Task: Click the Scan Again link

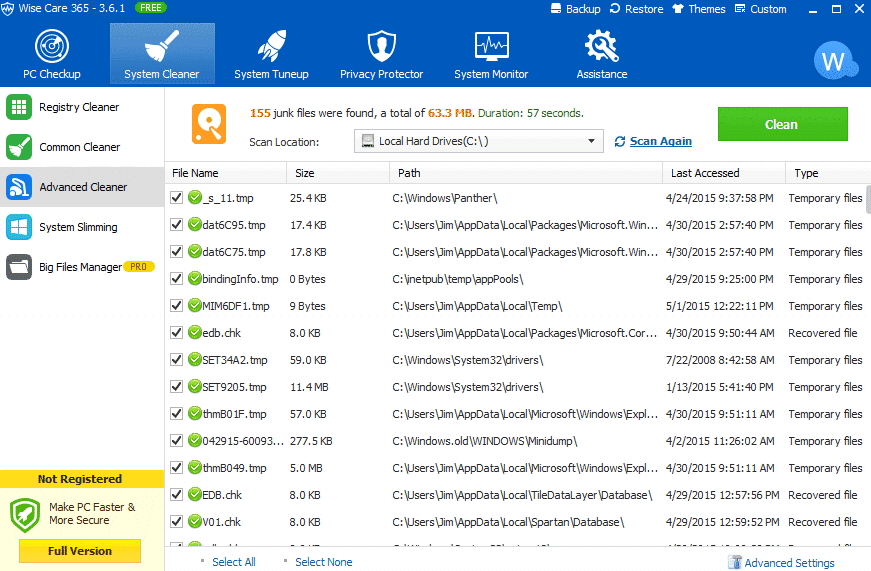Action: (x=660, y=141)
